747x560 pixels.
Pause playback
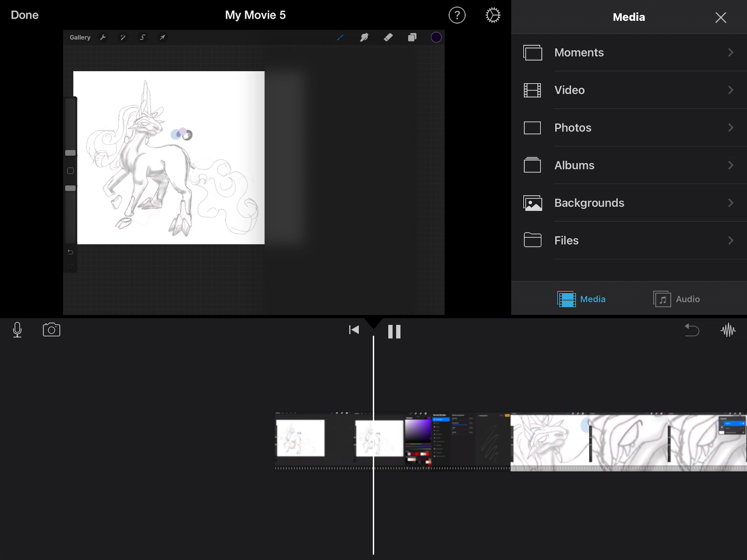(394, 331)
